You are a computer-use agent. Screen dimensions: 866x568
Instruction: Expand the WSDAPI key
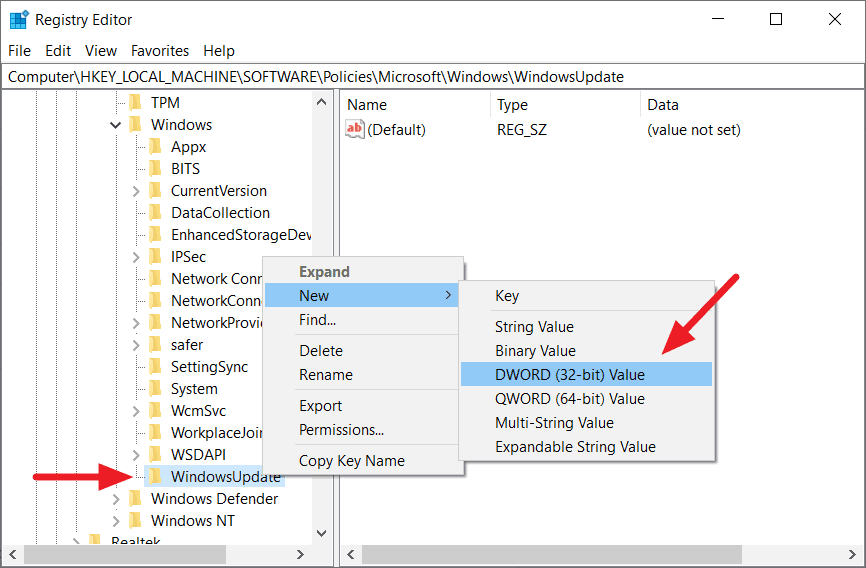click(x=136, y=455)
